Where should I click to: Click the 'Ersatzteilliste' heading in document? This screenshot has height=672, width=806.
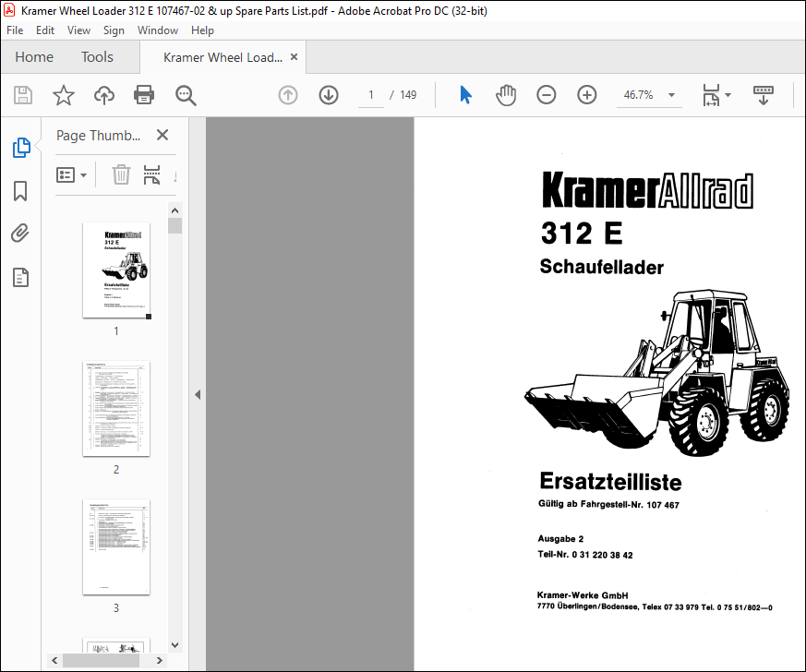point(610,482)
